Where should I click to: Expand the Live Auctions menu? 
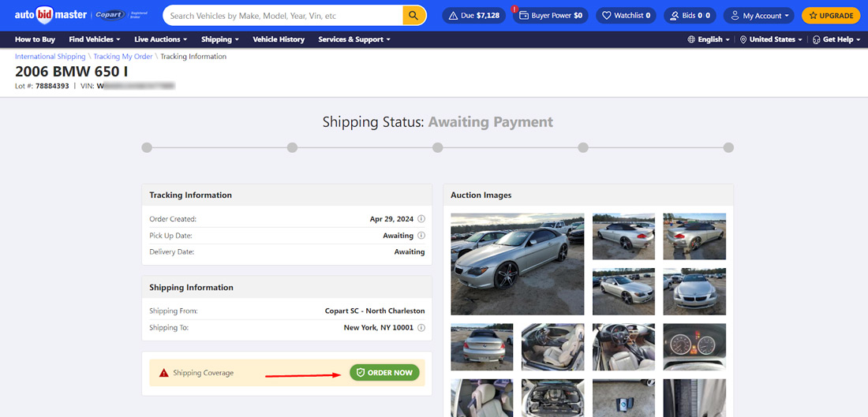tap(160, 39)
